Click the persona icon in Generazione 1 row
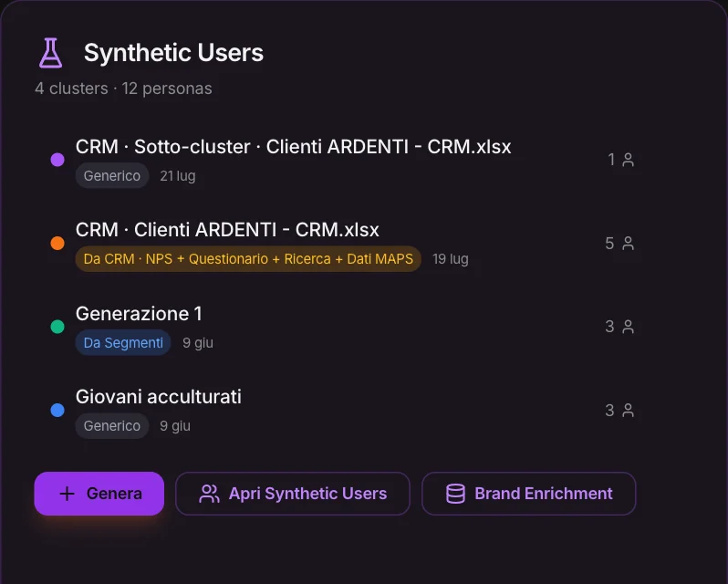The width and height of the screenshot is (728, 584). [629, 327]
